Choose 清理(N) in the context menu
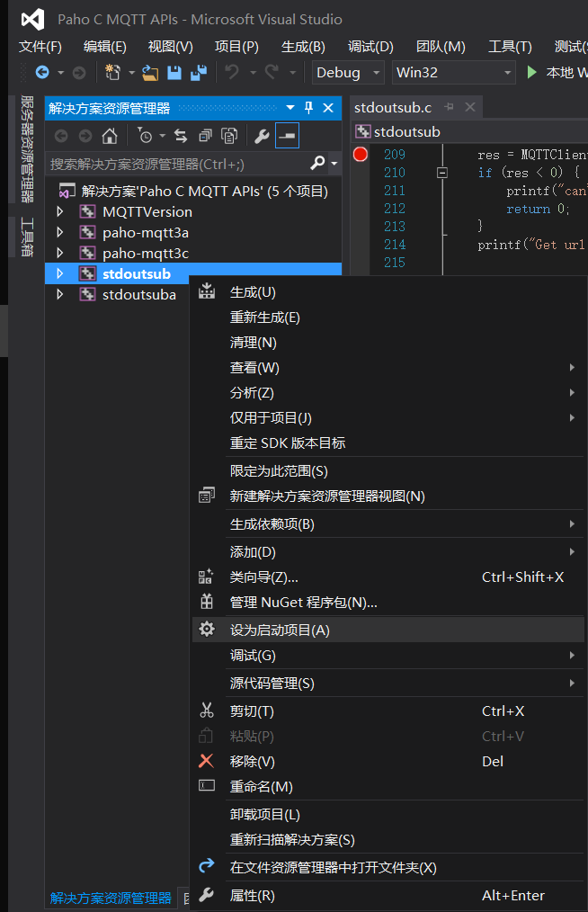The image size is (588, 912). [388, 343]
